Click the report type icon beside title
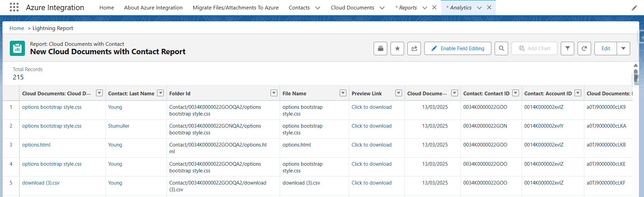 (x=17, y=48)
